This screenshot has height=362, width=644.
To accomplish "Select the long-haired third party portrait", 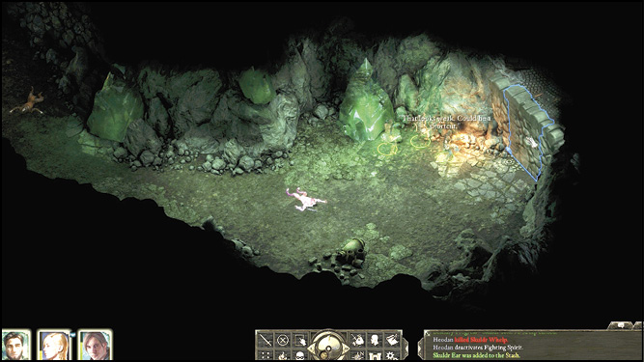I will 95,346.
